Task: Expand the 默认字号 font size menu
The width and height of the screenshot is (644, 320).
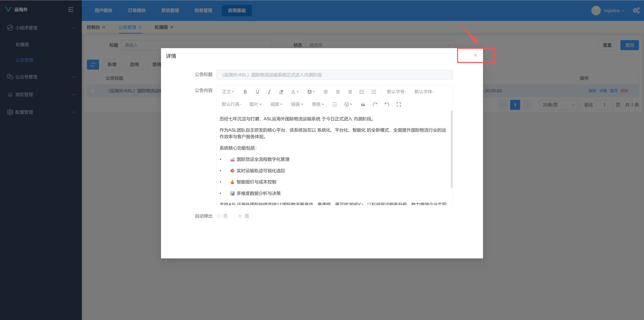Action: (396, 92)
